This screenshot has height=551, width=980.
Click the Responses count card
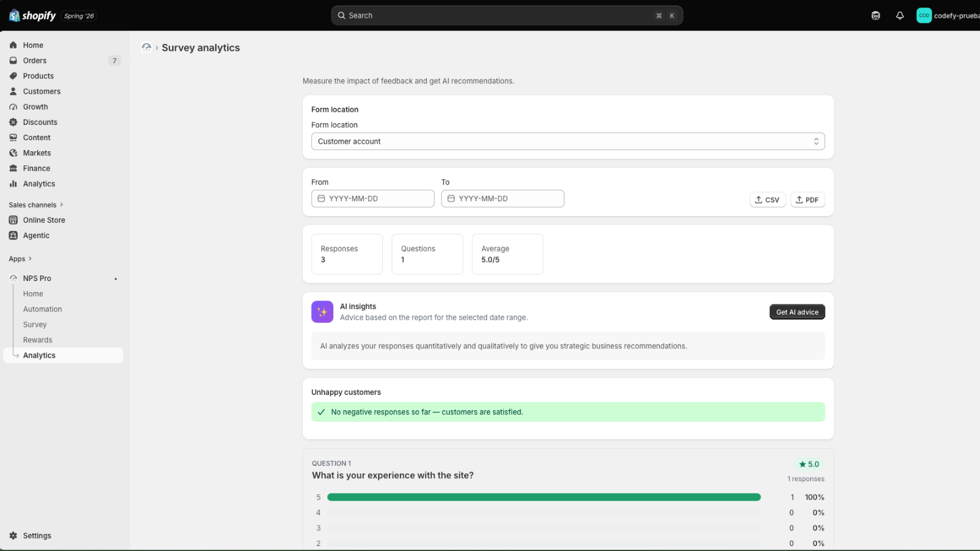pos(347,254)
